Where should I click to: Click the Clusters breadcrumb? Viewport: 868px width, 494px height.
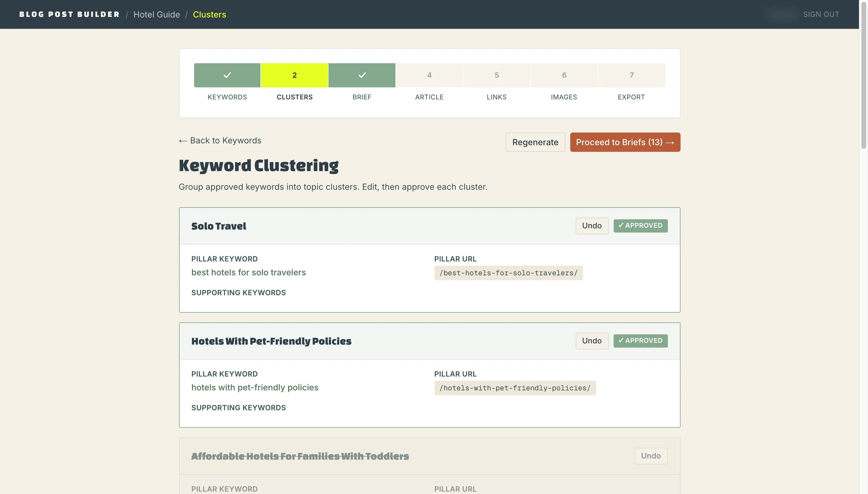[x=209, y=14]
